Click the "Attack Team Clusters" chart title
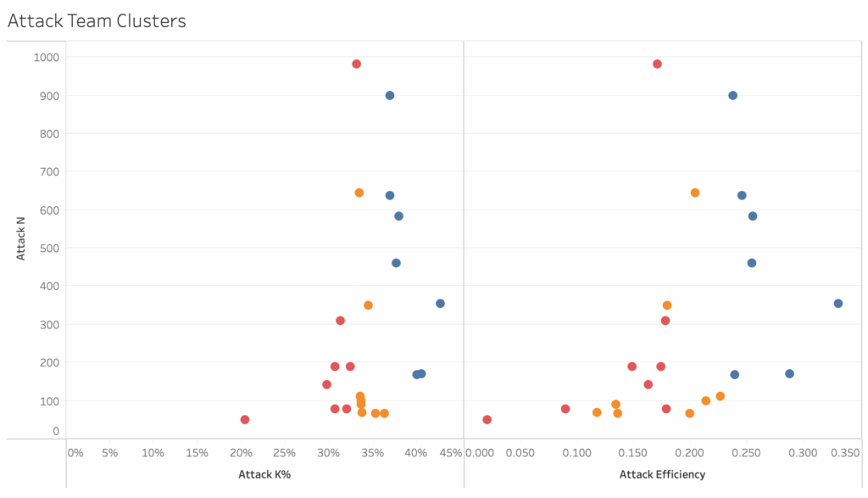This screenshot has height=498, width=868. [97, 21]
